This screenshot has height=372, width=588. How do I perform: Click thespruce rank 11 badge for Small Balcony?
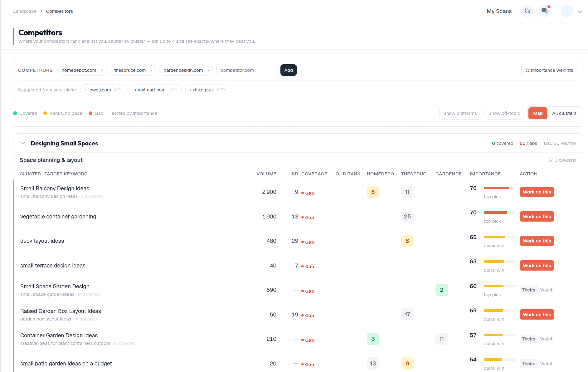[407, 192]
